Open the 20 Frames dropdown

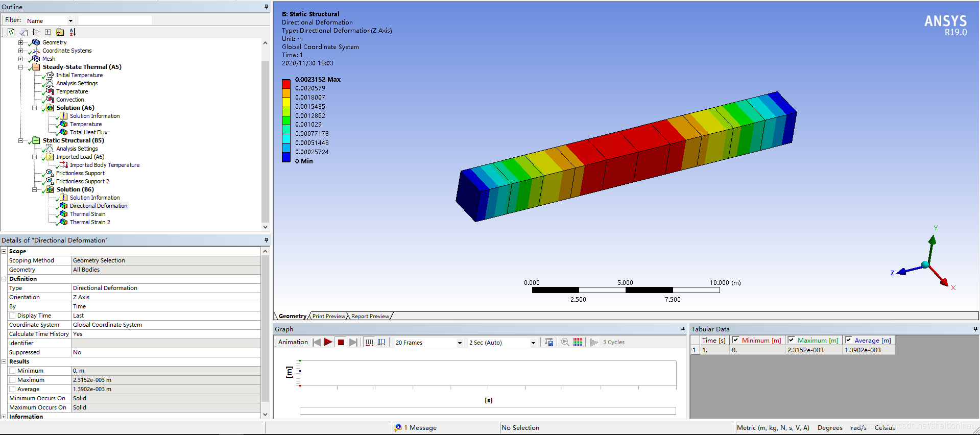coord(460,343)
